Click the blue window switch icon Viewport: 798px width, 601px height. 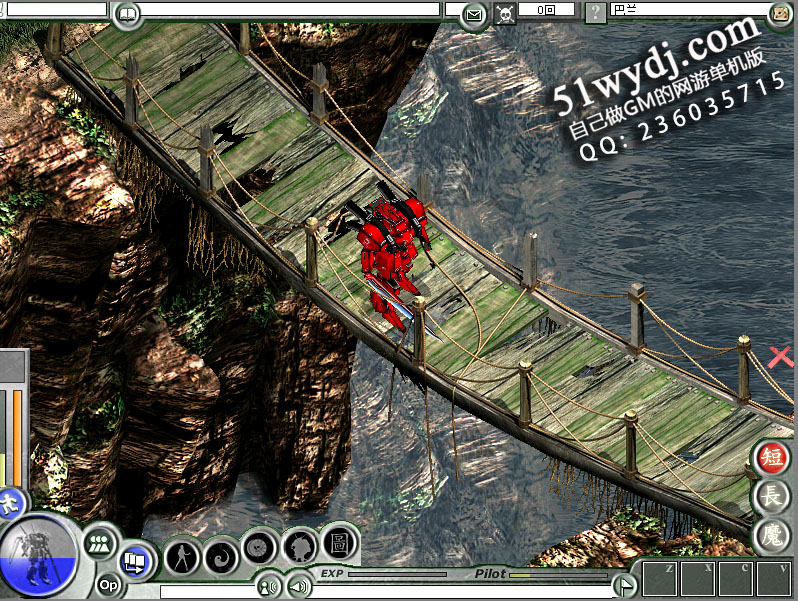134,562
